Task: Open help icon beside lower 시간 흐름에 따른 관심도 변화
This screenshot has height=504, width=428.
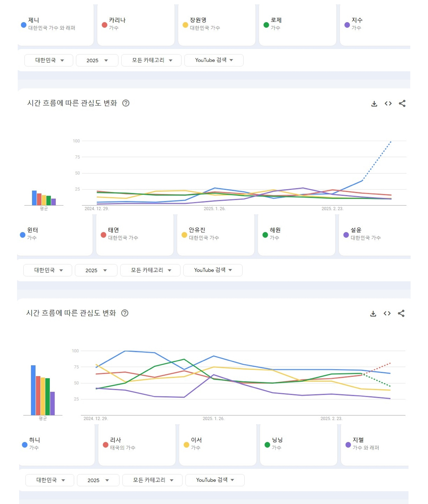Action: click(125, 313)
